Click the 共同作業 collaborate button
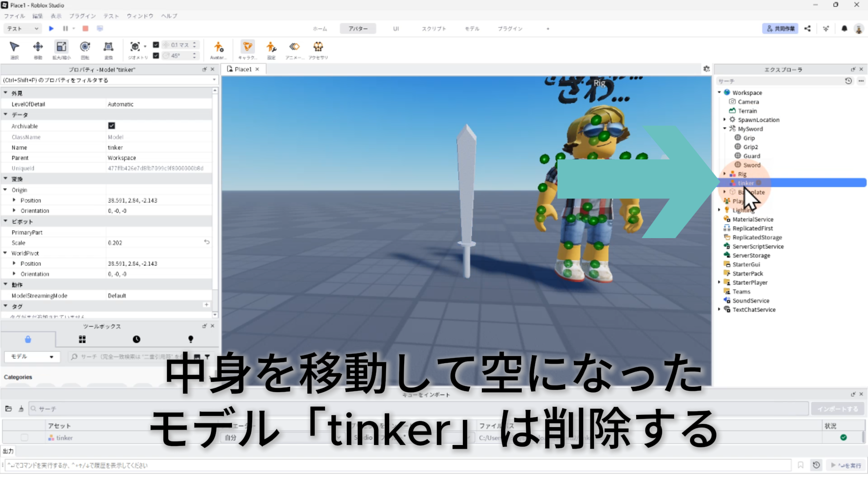Viewport: 868px width, 488px height. [x=780, y=28]
